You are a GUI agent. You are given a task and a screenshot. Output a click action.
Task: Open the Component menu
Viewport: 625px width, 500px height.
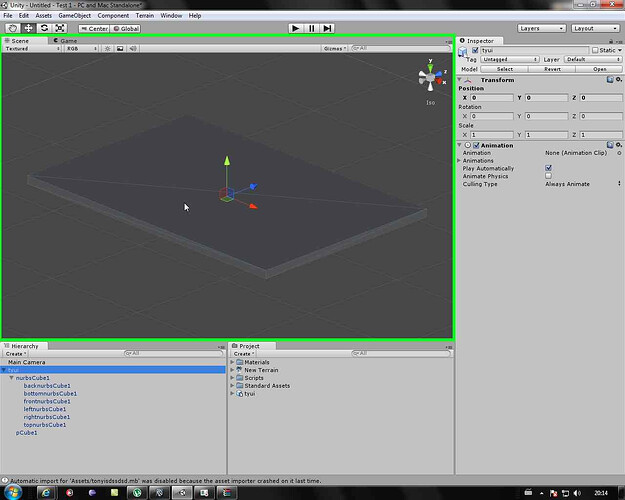tap(113, 16)
